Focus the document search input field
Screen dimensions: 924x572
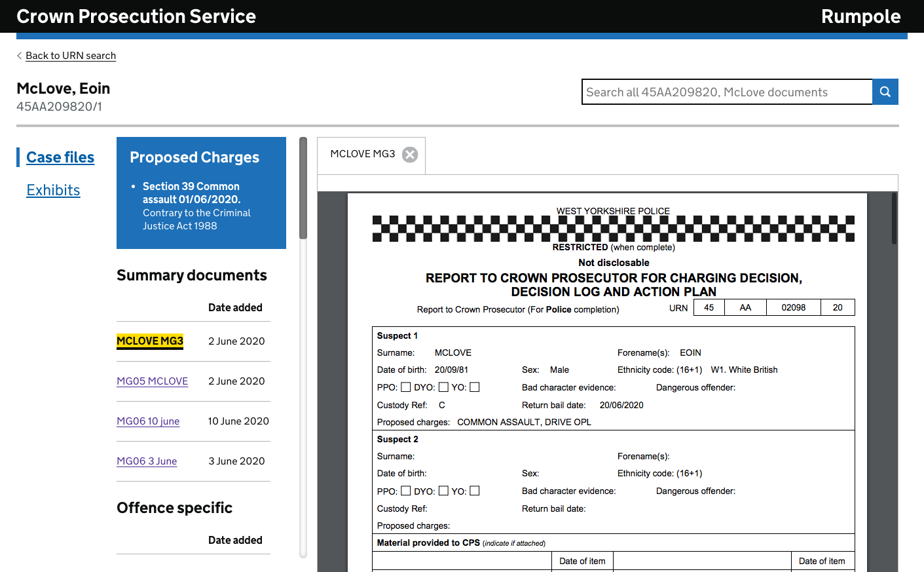pos(727,92)
